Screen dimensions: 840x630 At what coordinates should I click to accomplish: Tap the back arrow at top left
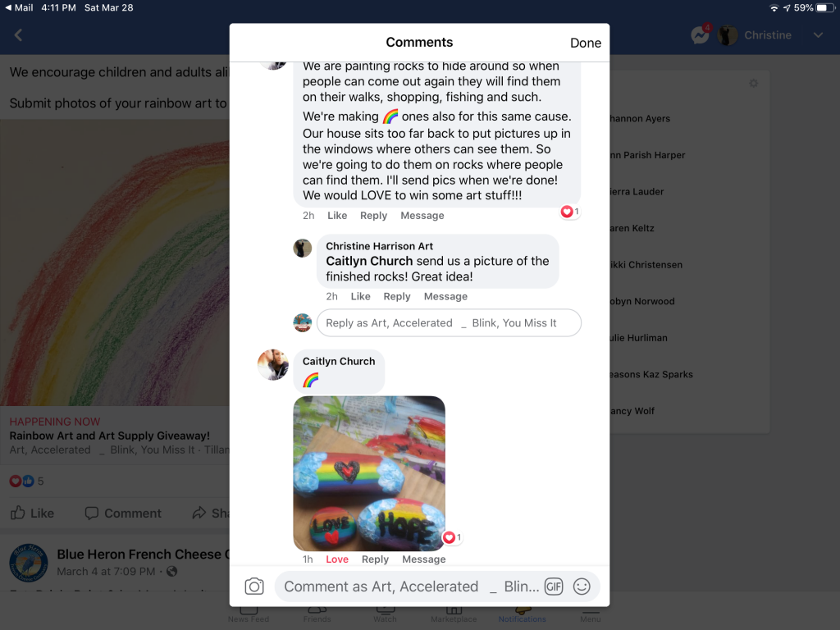(x=18, y=35)
